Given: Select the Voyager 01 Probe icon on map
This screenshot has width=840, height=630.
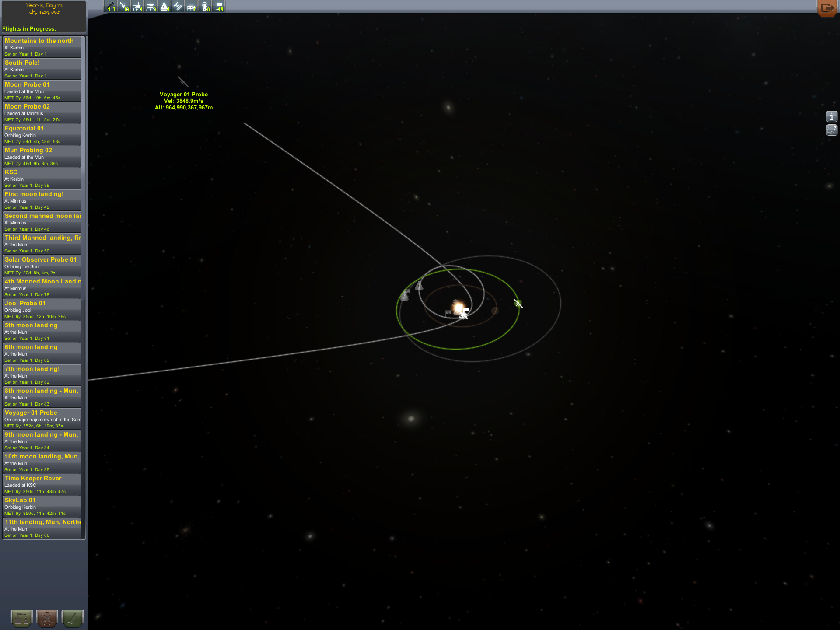Looking at the screenshot, I should pyautogui.click(x=183, y=82).
